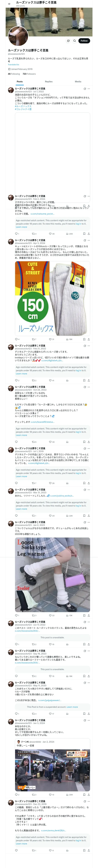Click Grok icon on the Jan 3, 2024 post
This screenshot has height=868, width=98.
tap(85, 720)
